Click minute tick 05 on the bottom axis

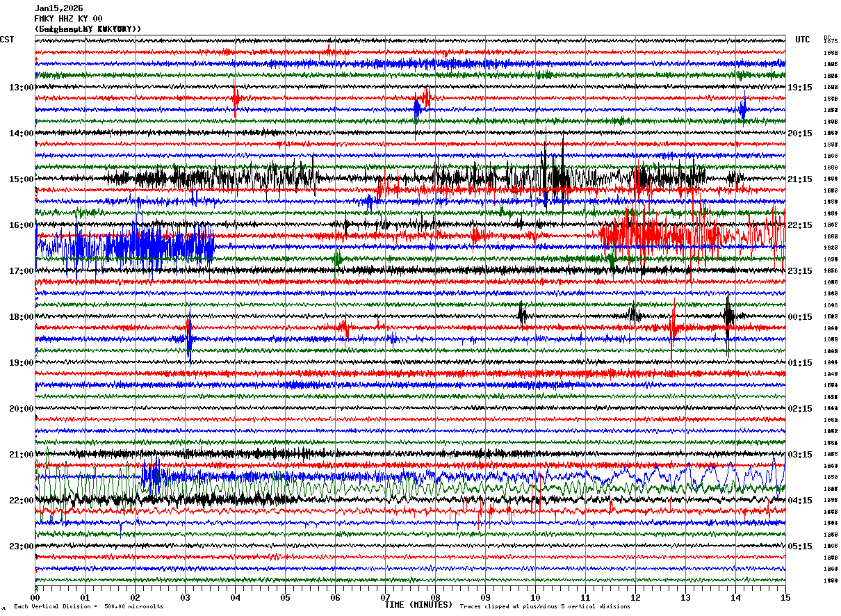[285, 597]
